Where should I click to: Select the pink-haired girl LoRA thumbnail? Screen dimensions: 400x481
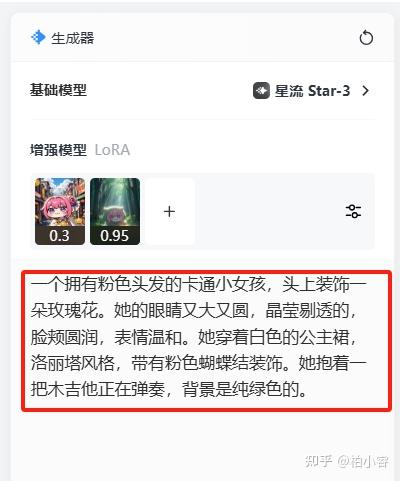(x=60, y=211)
